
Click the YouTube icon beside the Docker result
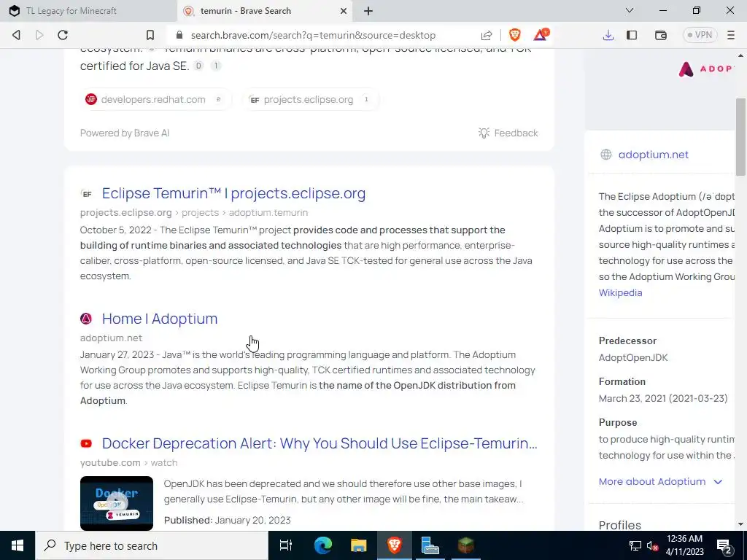[x=86, y=443]
